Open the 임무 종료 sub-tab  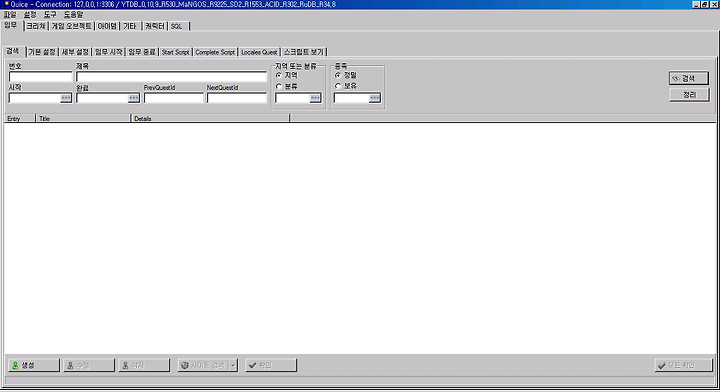[x=142, y=52]
